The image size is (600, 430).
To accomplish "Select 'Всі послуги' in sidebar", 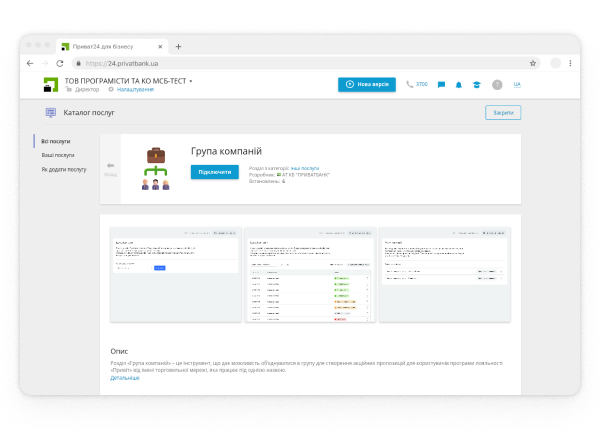I will coord(56,141).
